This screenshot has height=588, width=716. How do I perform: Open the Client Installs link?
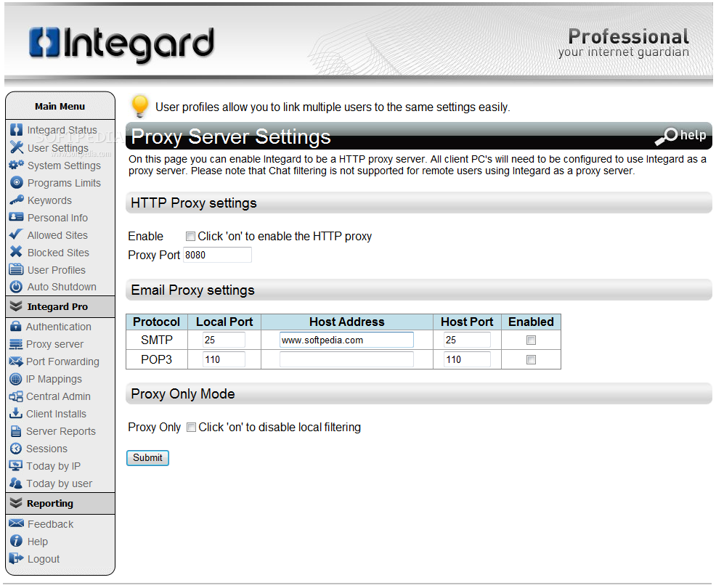pos(56,414)
